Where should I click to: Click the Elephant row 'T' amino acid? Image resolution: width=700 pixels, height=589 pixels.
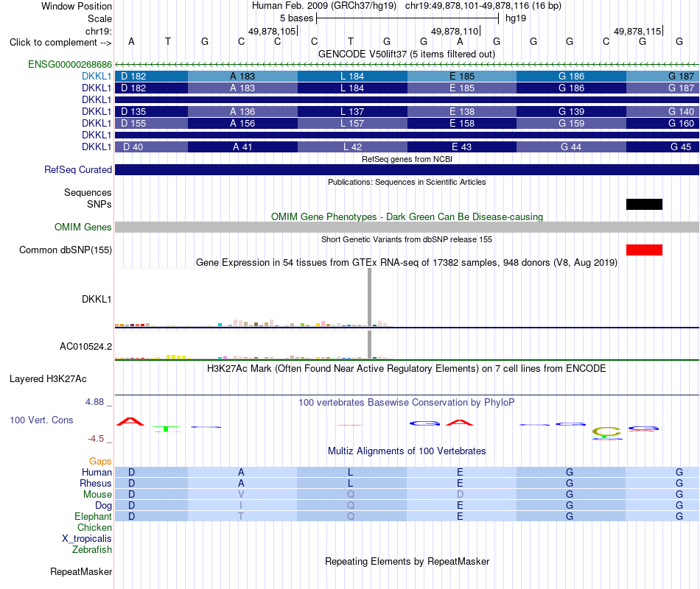[241, 516]
